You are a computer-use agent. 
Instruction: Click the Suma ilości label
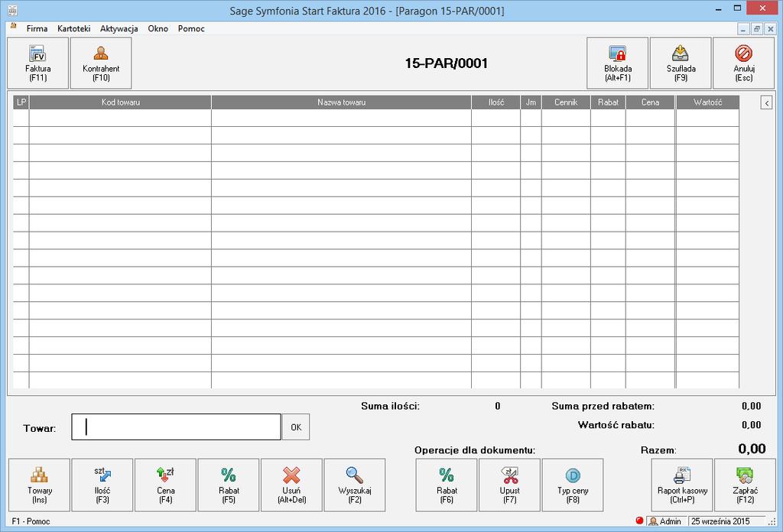(x=390, y=406)
